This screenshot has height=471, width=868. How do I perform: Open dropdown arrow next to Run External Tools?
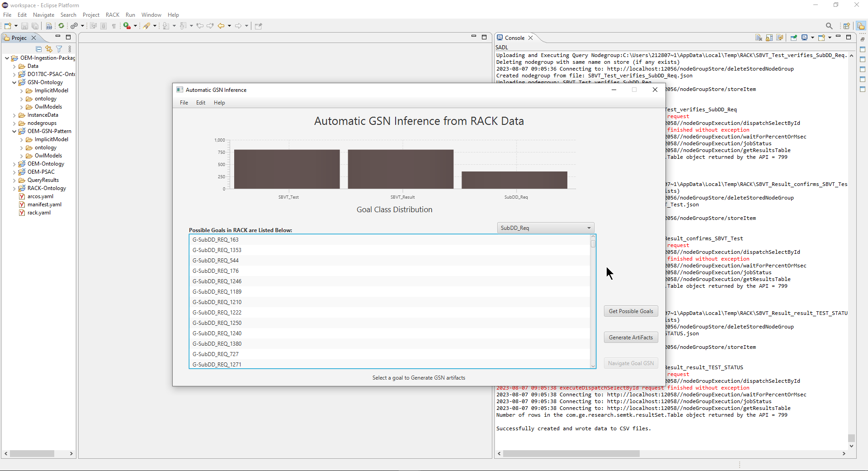135,26
